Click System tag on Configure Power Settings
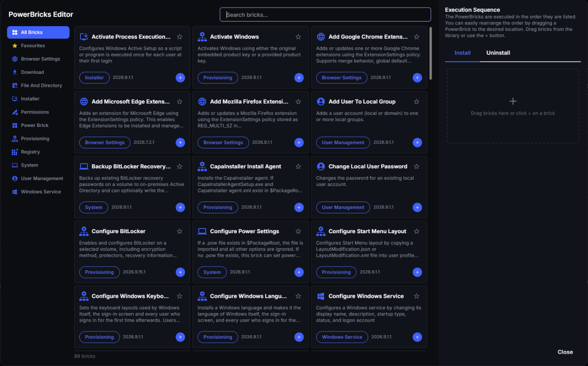The height and width of the screenshot is (366, 588). pos(212,272)
